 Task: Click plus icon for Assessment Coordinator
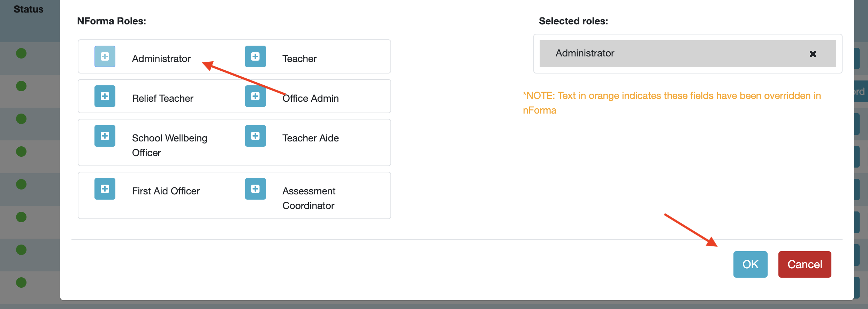click(x=255, y=189)
